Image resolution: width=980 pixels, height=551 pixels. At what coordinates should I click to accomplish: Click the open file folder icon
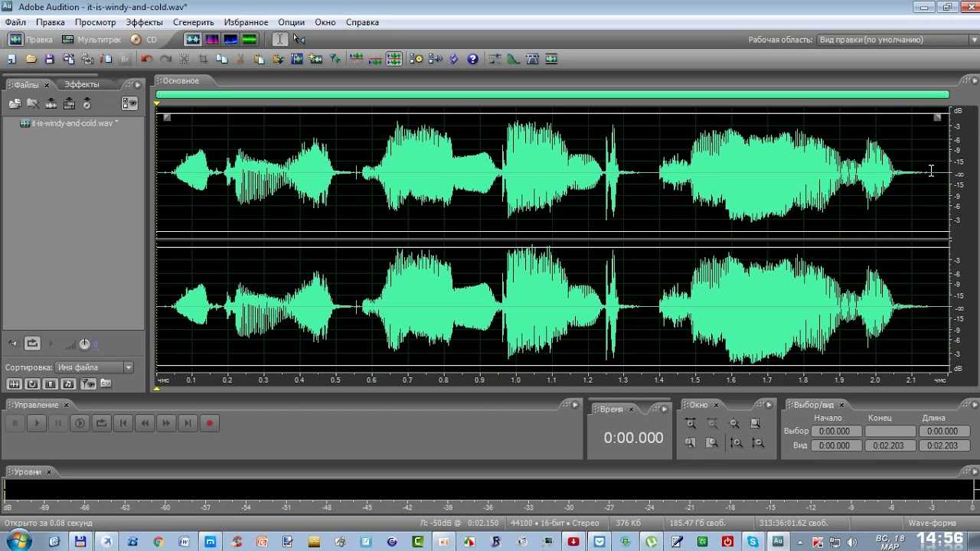point(31,59)
